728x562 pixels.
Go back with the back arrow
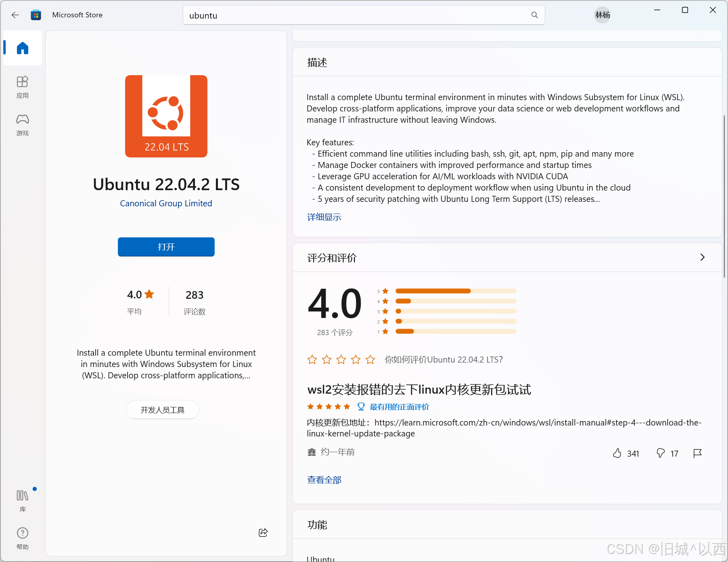point(15,15)
